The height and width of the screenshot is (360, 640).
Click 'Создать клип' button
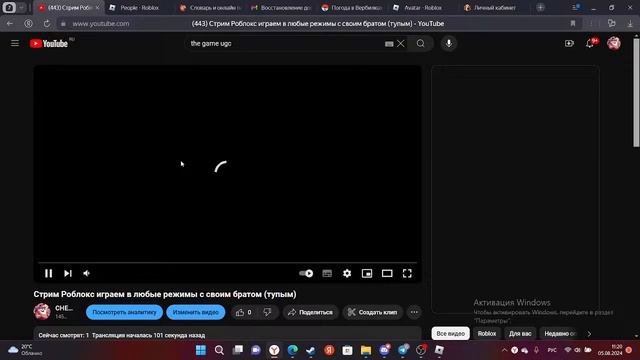pyautogui.click(x=373, y=312)
